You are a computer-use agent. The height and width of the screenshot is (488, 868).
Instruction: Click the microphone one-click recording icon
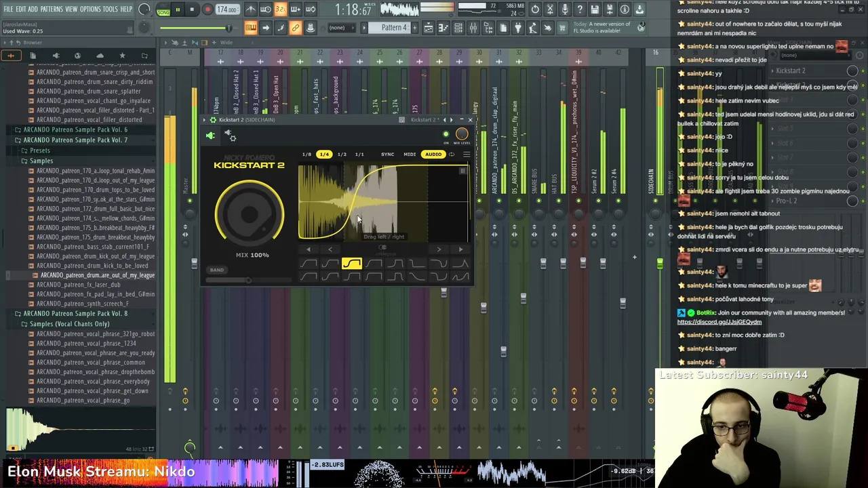[x=565, y=9]
